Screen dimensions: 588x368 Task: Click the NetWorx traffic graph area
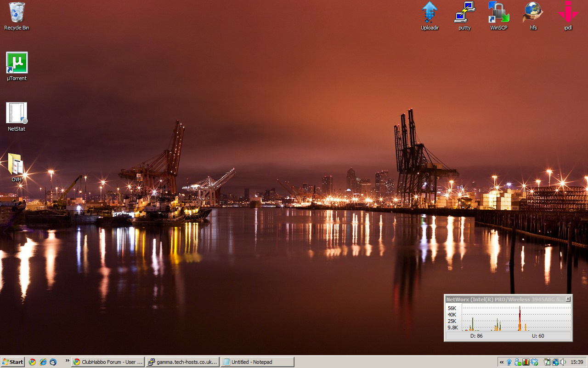[x=516, y=317]
